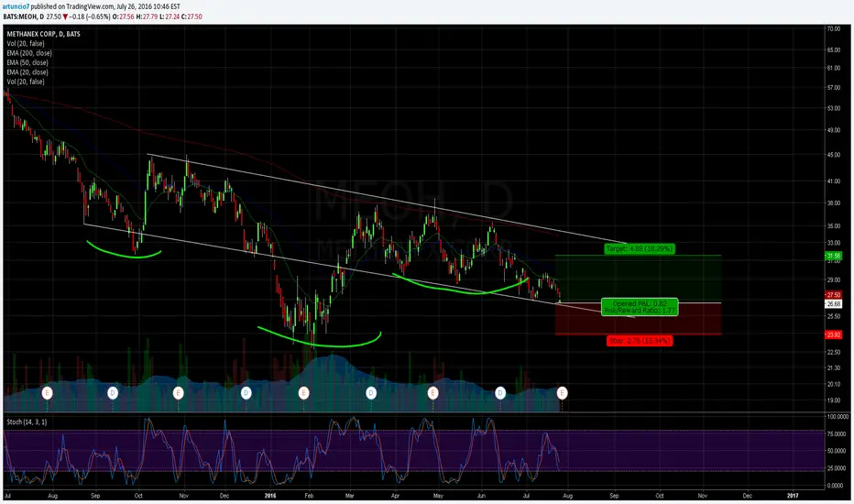Select the EMA (50, close) indicator legend

(27, 62)
